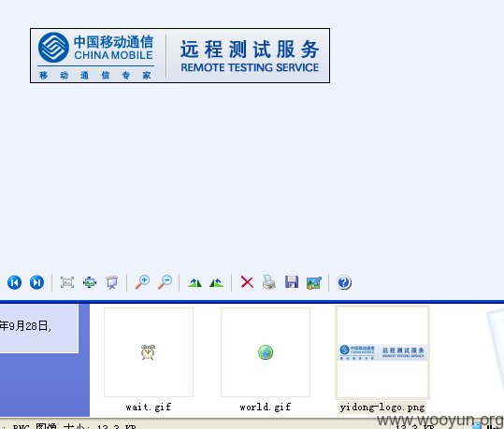Go to the previous image
This screenshot has width=504, height=429.
coord(14,283)
